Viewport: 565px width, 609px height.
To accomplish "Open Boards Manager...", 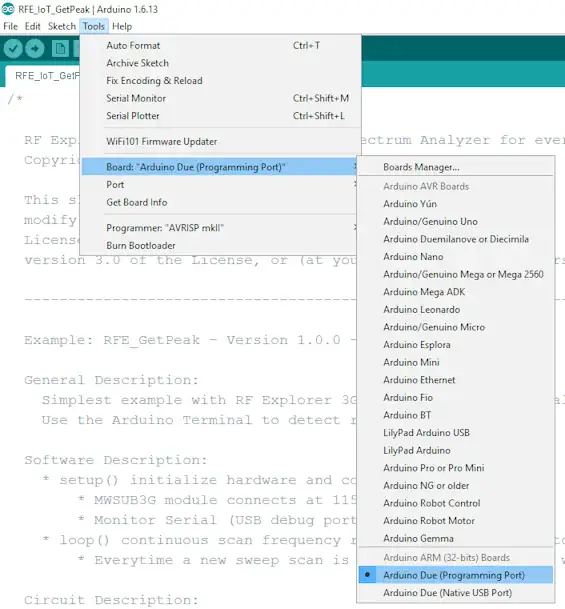I will (456, 167).
